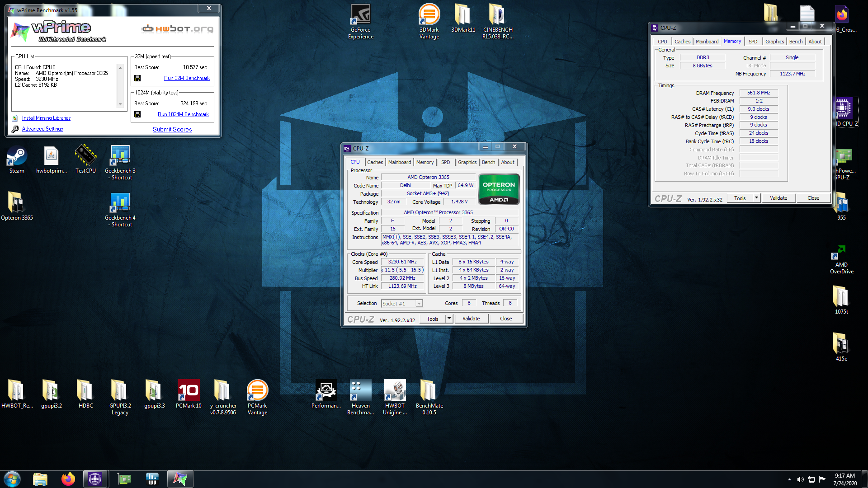
Task: Launch PCMark Vantage shortcut
Action: tap(257, 398)
